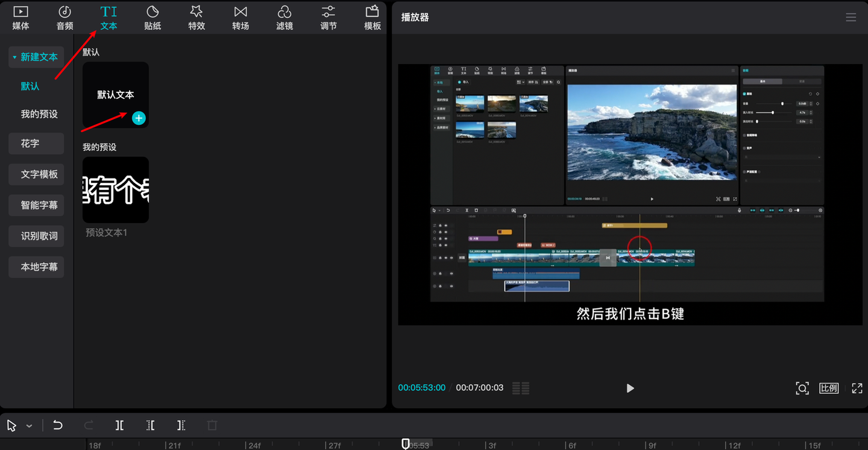This screenshot has width=868, height=450.
Task: Play the video in the player
Action: point(630,388)
